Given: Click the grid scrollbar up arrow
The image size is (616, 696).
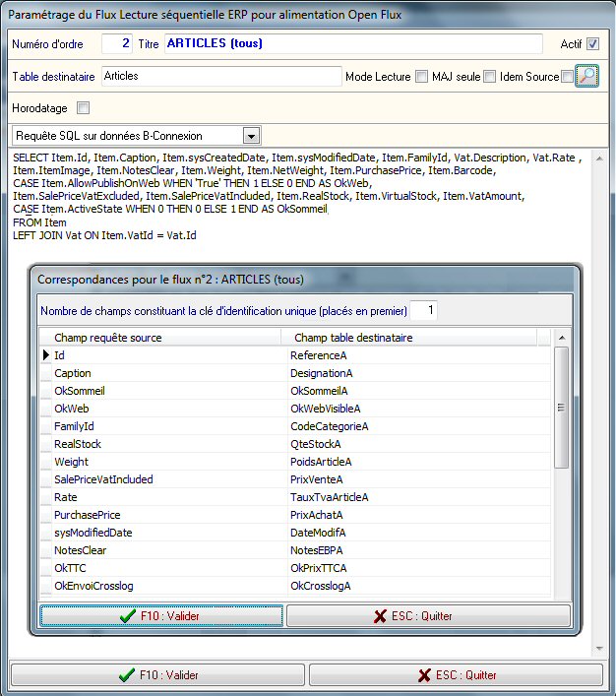Looking at the screenshot, I should coord(562,338).
